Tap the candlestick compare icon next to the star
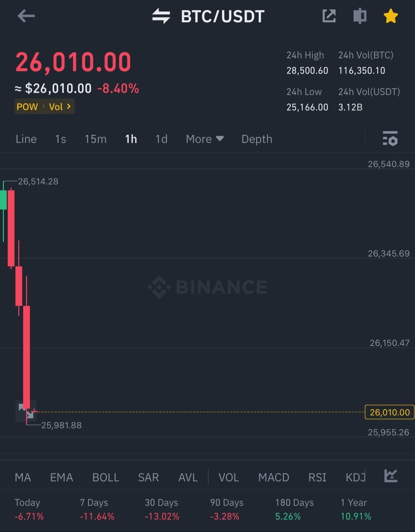The width and height of the screenshot is (415, 532). (359, 16)
